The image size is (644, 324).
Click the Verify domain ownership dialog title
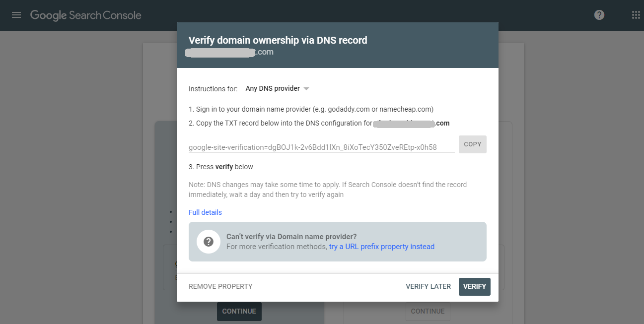click(x=278, y=40)
